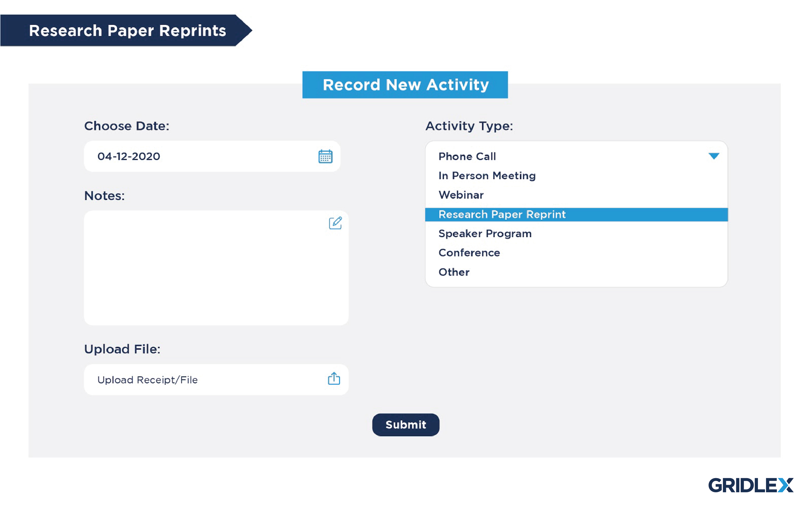This screenshot has width=812, height=512.
Task: Pick Other as activity type
Action: tap(454, 272)
